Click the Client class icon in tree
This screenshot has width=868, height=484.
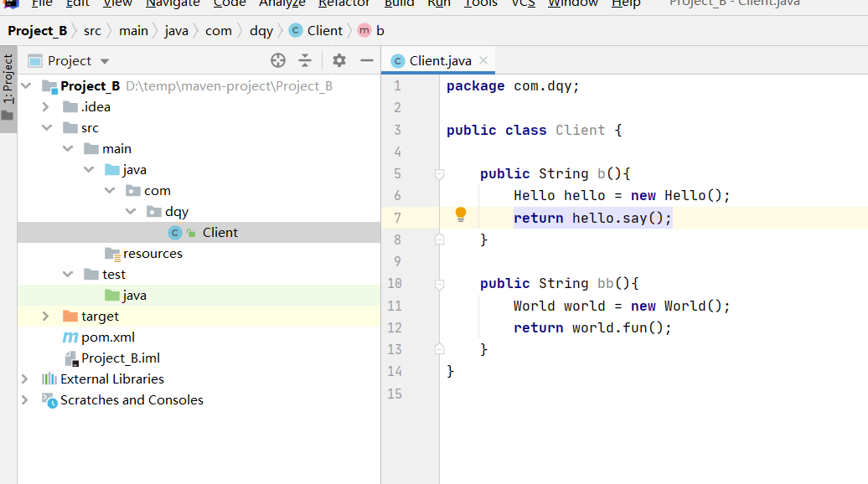(175, 233)
